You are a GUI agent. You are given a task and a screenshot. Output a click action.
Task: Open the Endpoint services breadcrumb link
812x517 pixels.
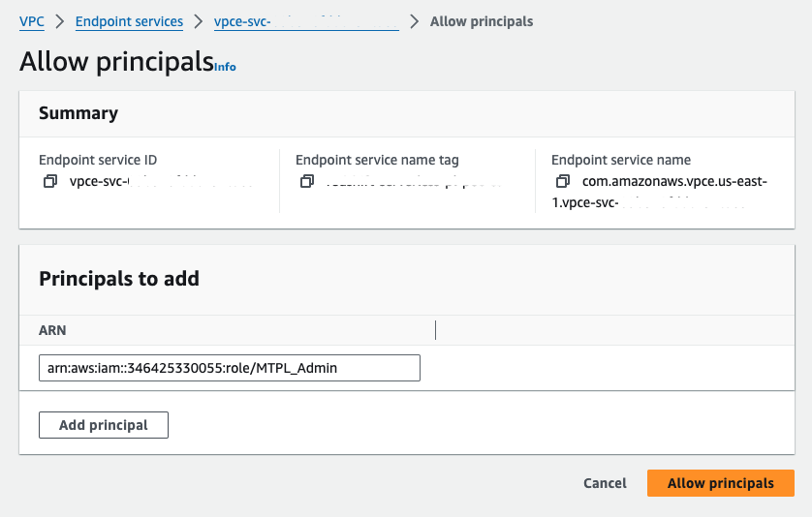[x=129, y=21]
